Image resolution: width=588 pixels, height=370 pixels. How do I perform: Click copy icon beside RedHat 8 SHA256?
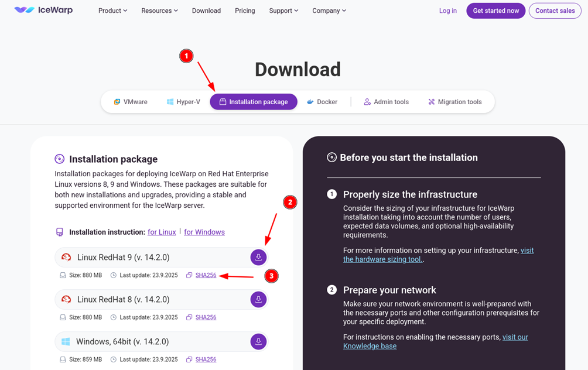pyautogui.click(x=189, y=317)
